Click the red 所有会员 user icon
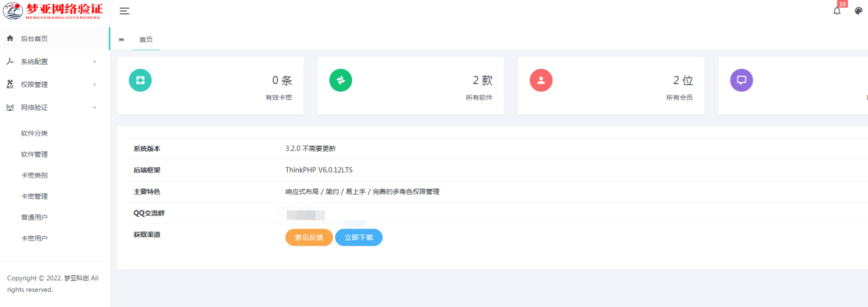This screenshot has width=868, height=307. click(541, 80)
